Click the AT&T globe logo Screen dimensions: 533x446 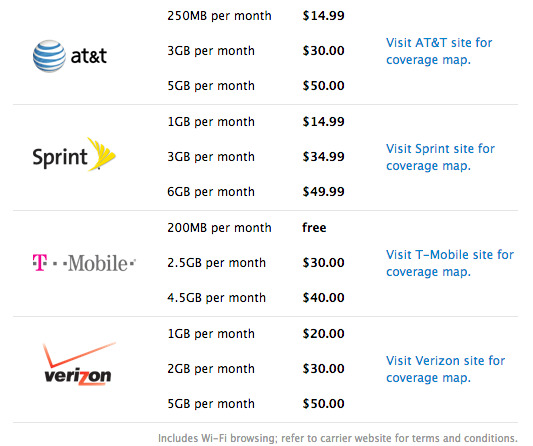[x=70, y=56]
